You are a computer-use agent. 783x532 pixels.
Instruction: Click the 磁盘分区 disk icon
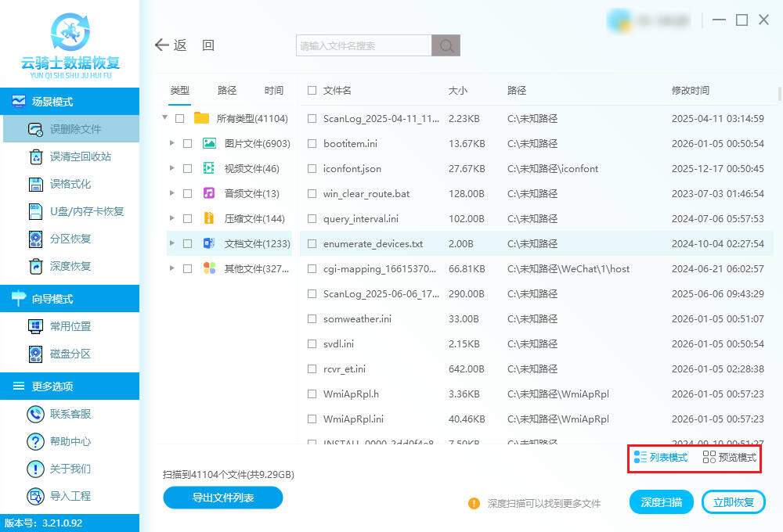35,354
